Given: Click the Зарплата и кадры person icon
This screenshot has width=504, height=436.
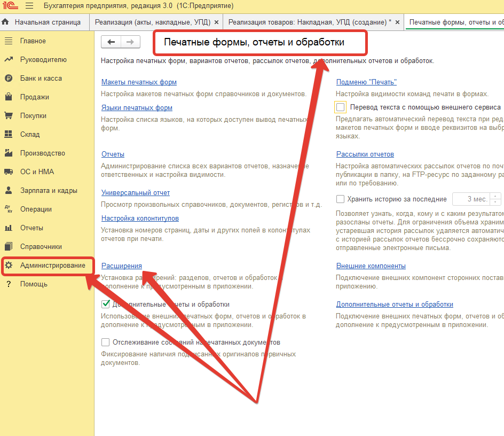Looking at the screenshot, I should pos(9,190).
